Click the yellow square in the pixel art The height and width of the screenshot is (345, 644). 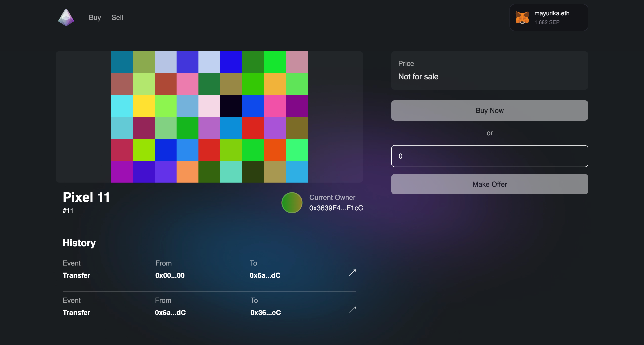coord(143,106)
